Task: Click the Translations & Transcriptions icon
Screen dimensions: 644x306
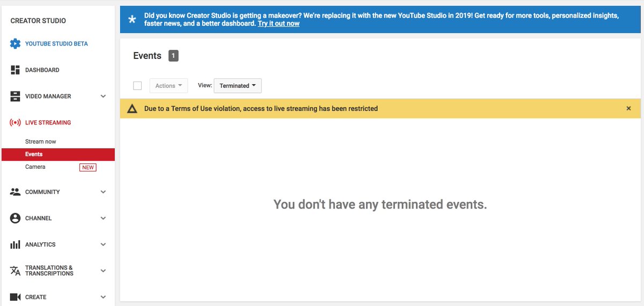Action: [15, 271]
